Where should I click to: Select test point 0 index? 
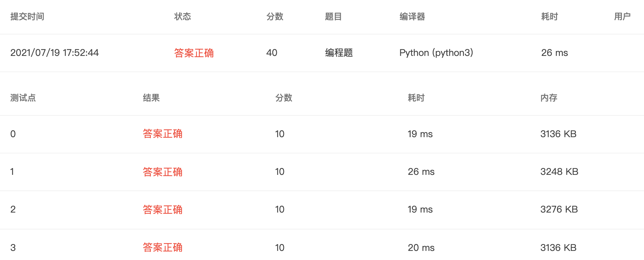tap(13, 134)
